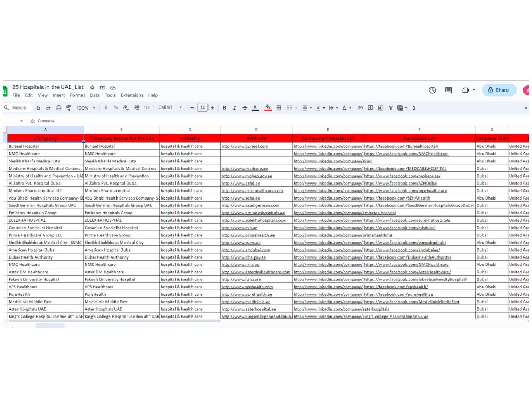
Task: Open facebook.com/SEHAHealth link
Action: [x=397, y=198]
